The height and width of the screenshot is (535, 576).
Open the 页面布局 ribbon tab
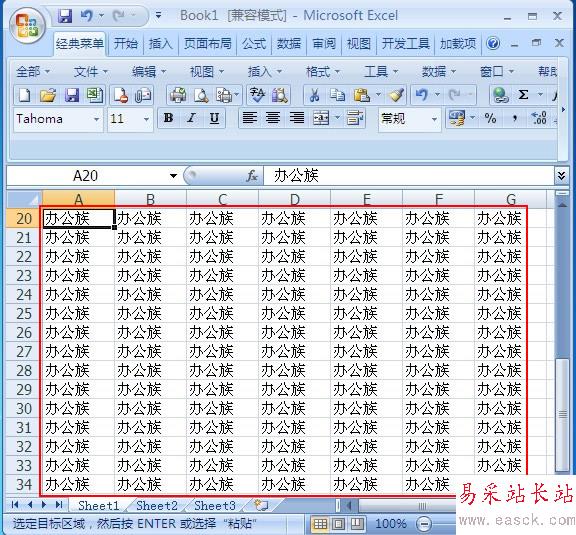coord(208,44)
